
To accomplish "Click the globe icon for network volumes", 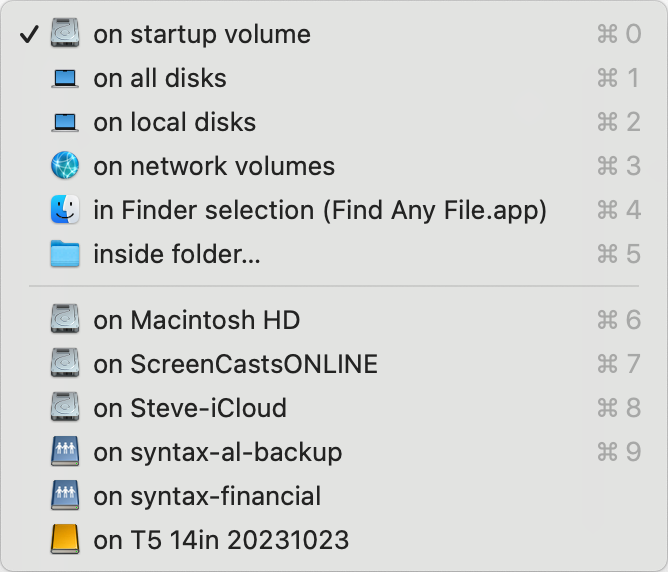I will tap(65, 166).
